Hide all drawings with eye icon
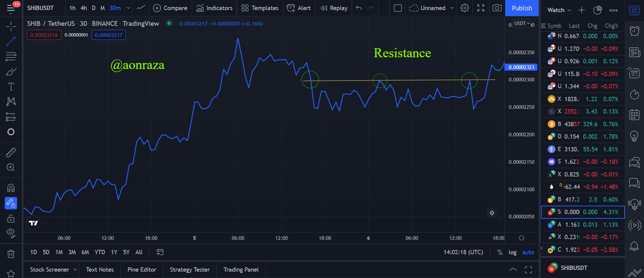 [11, 233]
